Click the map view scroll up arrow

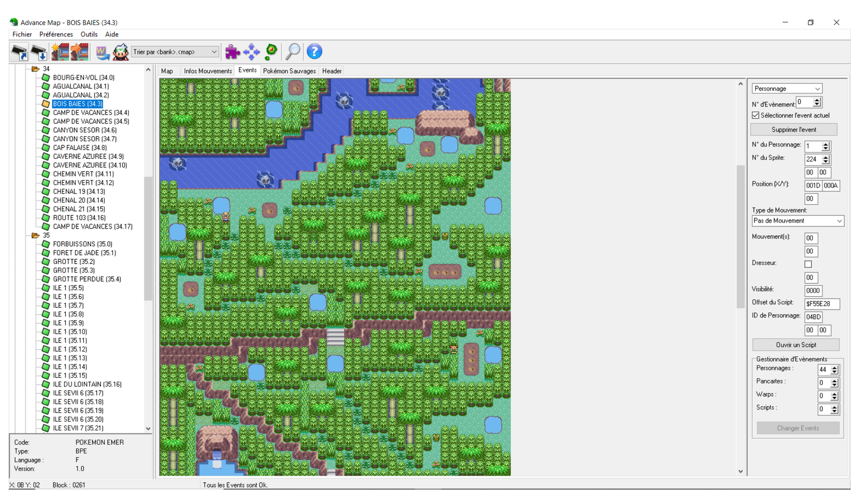tap(741, 84)
